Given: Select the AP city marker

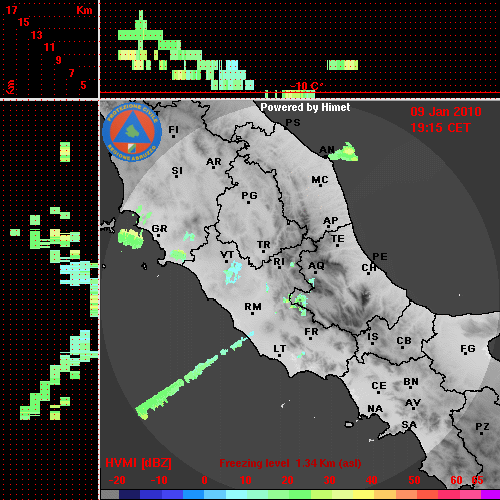Looking at the screenshot, I should 329,227.
